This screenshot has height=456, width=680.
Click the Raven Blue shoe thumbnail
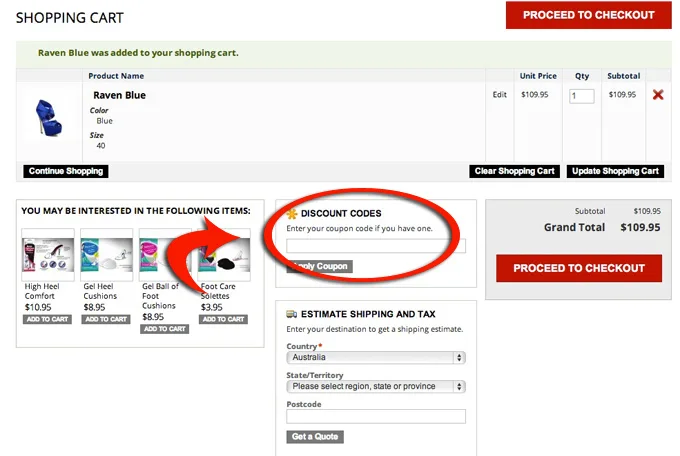47,120
